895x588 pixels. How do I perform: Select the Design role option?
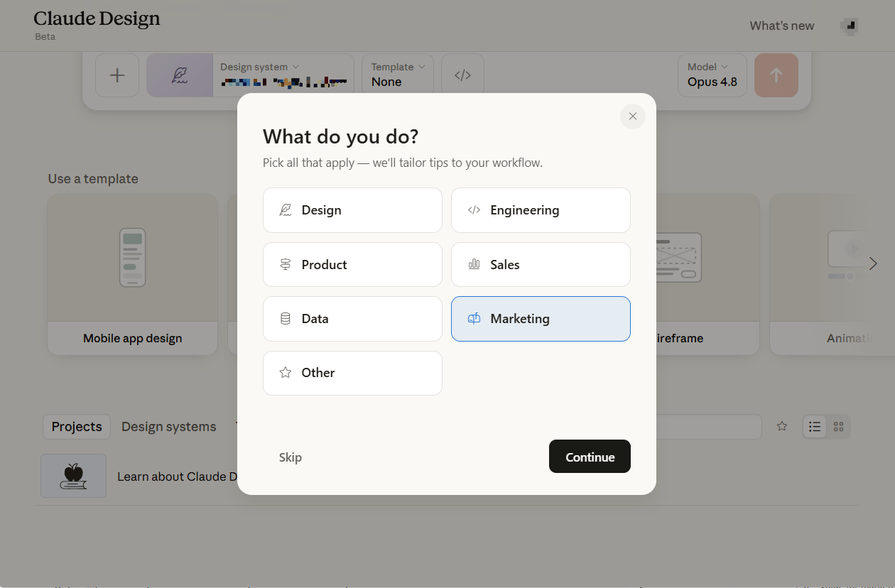(352, 210)
